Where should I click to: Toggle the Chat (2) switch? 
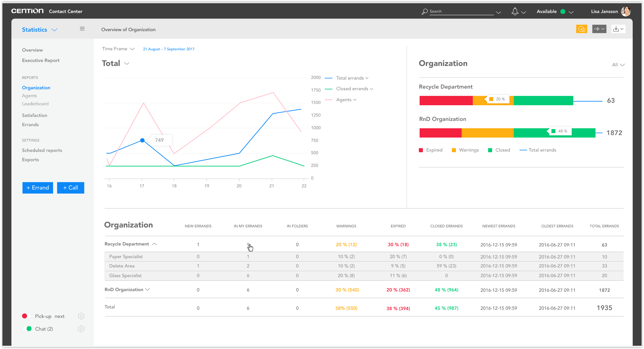(27, 329)
